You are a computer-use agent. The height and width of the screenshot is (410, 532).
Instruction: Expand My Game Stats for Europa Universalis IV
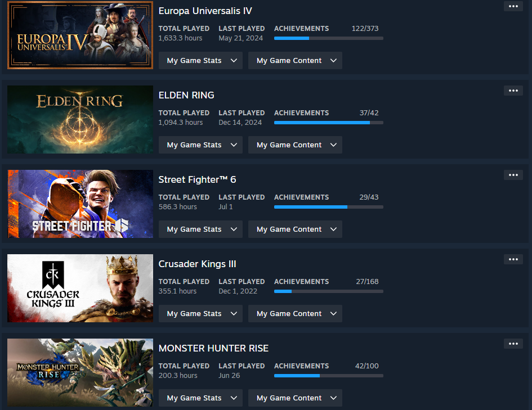[x=200, y=60]
